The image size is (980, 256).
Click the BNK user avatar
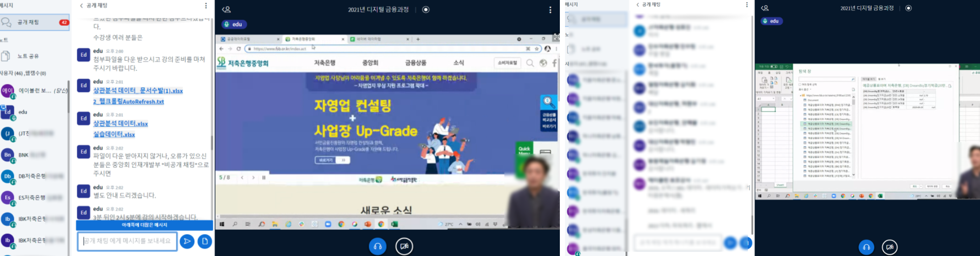(8, 155)
